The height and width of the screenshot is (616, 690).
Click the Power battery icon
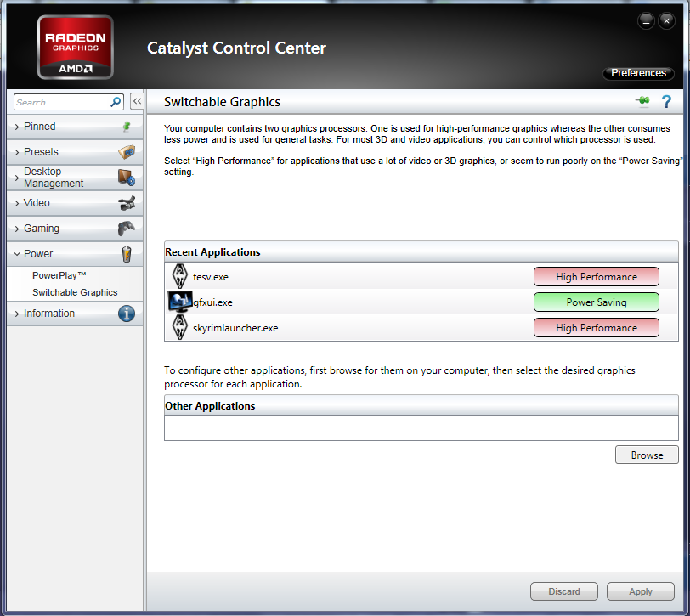pos(127,254)
